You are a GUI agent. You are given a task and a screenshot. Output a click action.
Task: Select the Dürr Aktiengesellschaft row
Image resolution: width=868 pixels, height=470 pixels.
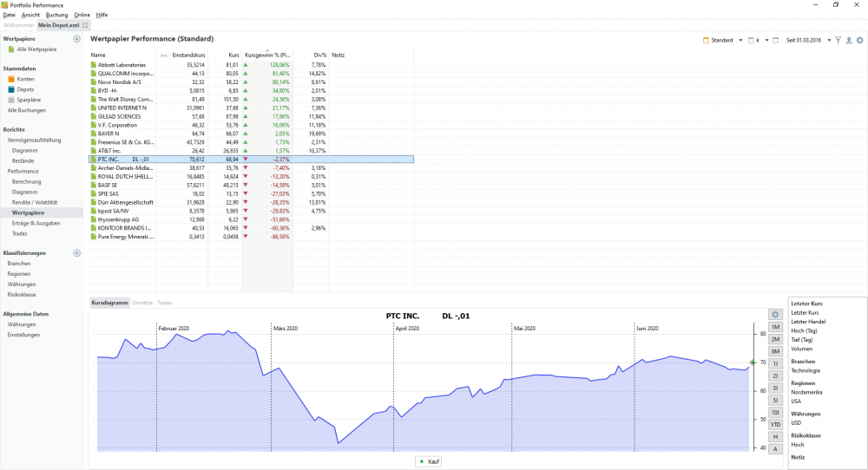(252, 202)
